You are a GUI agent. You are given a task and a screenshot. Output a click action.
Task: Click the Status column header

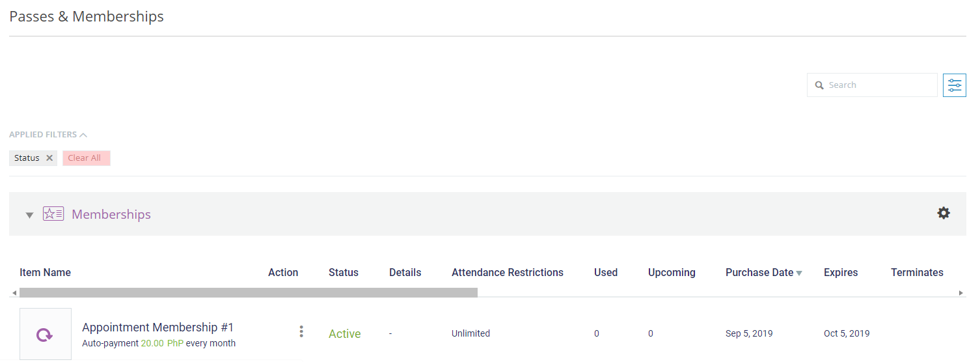click(x=344, y=273)
